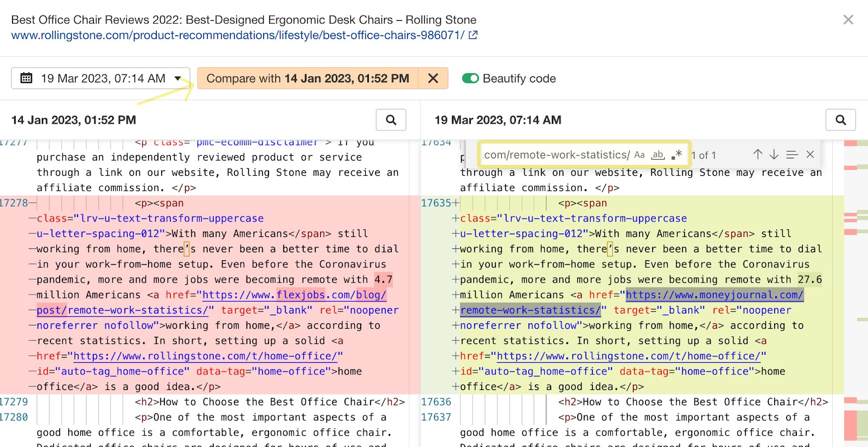The height and width of the screenshot is (447, 868).
Task: Open search in the 19 Mar 2023 pane
Action: (x=841, y=120)
